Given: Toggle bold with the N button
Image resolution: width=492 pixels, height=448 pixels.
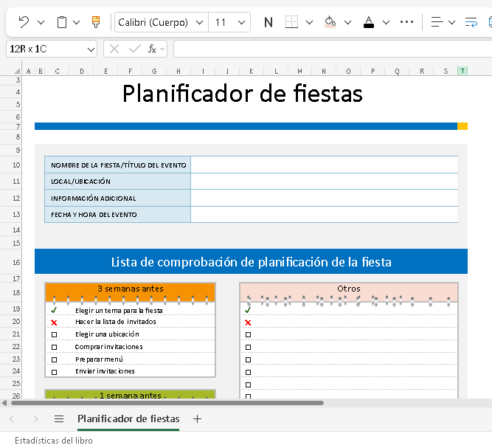Looking at the screenshot, I should pos(268,22).
